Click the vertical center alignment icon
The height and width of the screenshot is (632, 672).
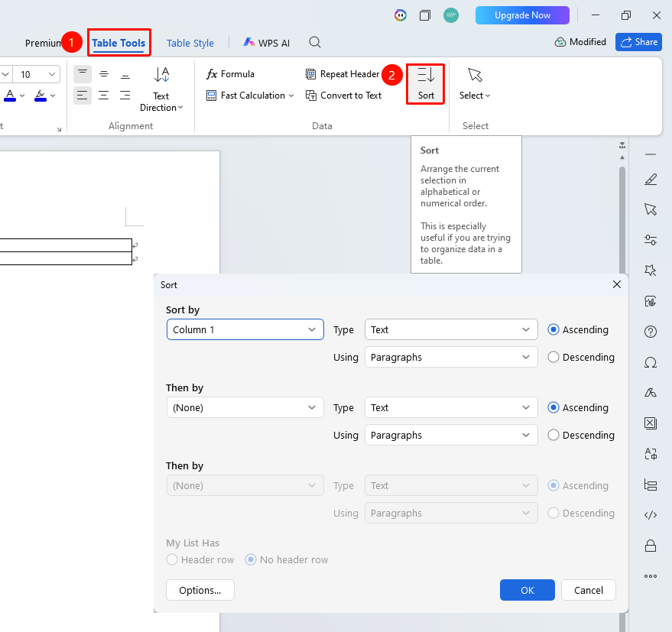tap(104, 74)
